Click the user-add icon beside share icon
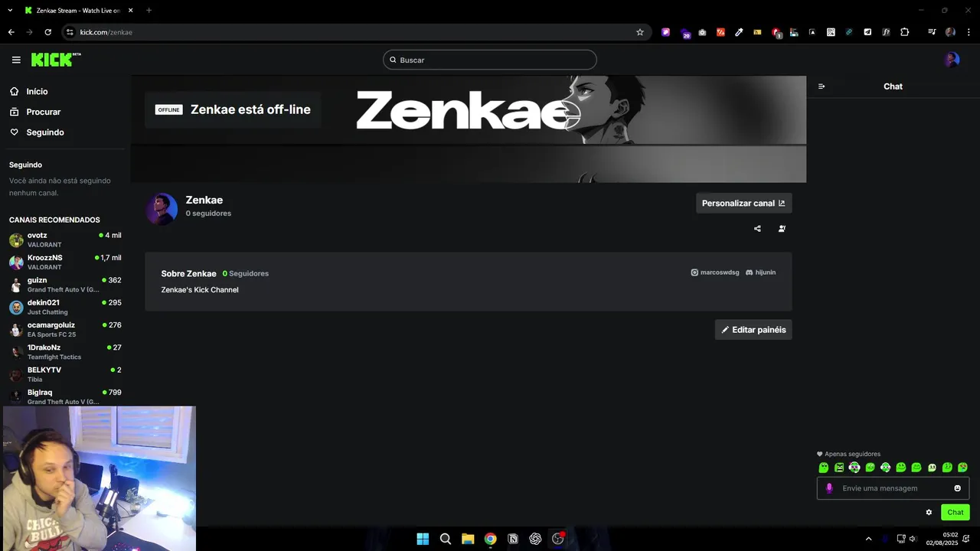This screenshot has height=551, width=980. (x=782, y=228)
